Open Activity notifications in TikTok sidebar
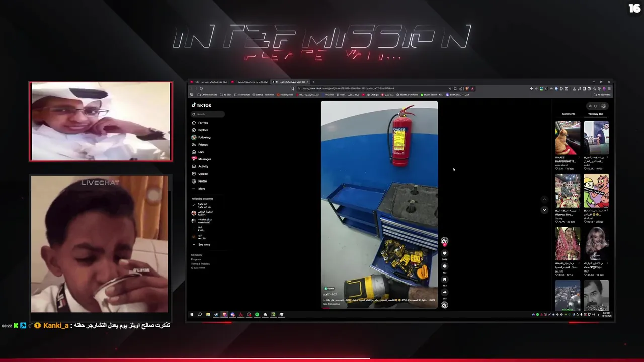 coord(200,166)
